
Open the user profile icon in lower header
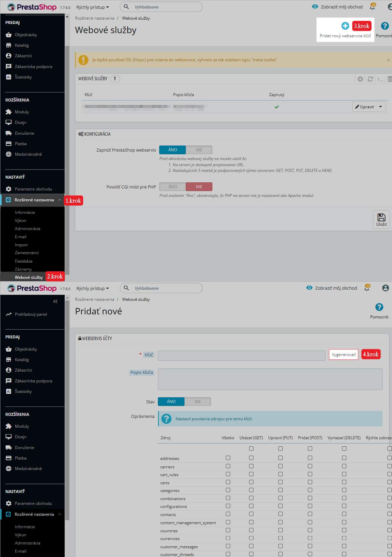385,288
